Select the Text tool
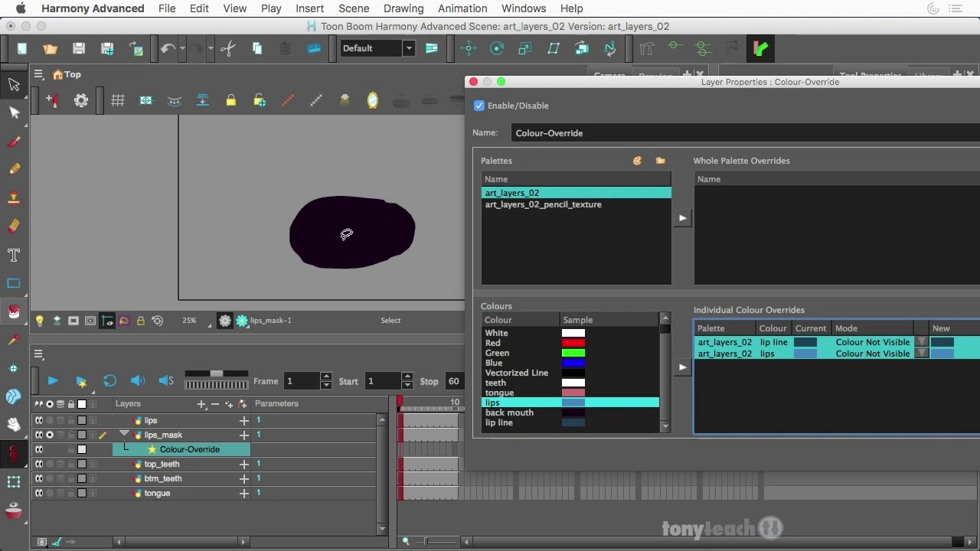Image resolution: width=980 pixels, height=551 pixels. click(14, 255)
